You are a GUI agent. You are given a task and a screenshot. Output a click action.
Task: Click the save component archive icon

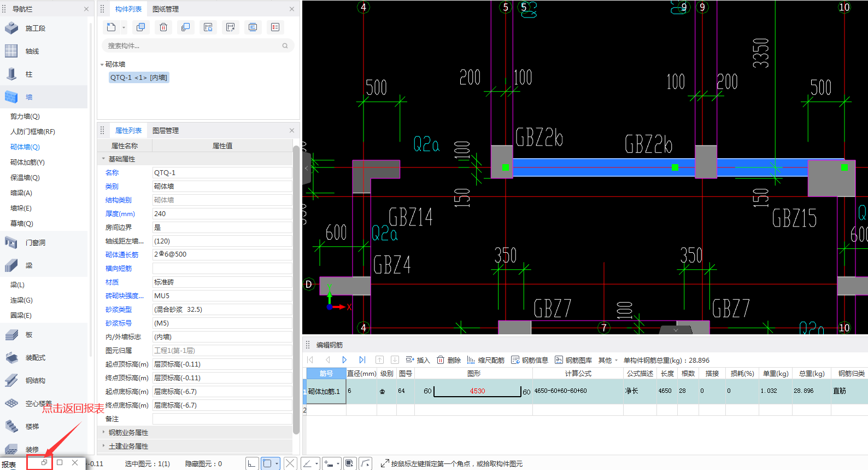click(x=208, y=27)
